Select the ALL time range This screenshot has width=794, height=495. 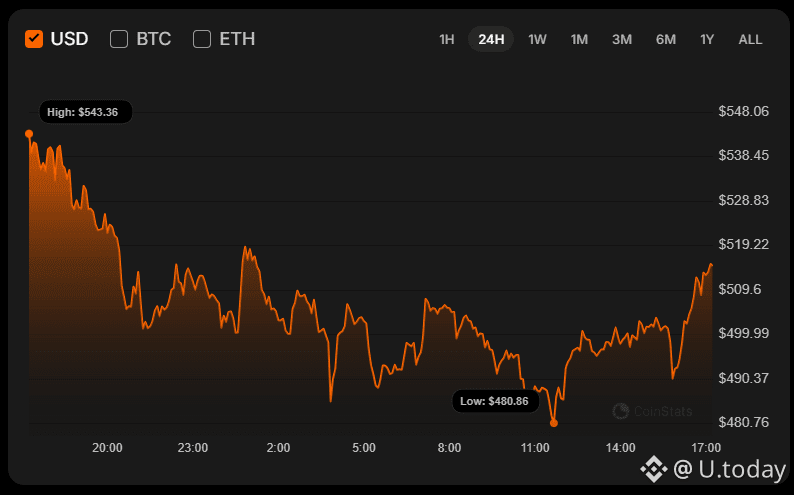[x=750, y=39]
